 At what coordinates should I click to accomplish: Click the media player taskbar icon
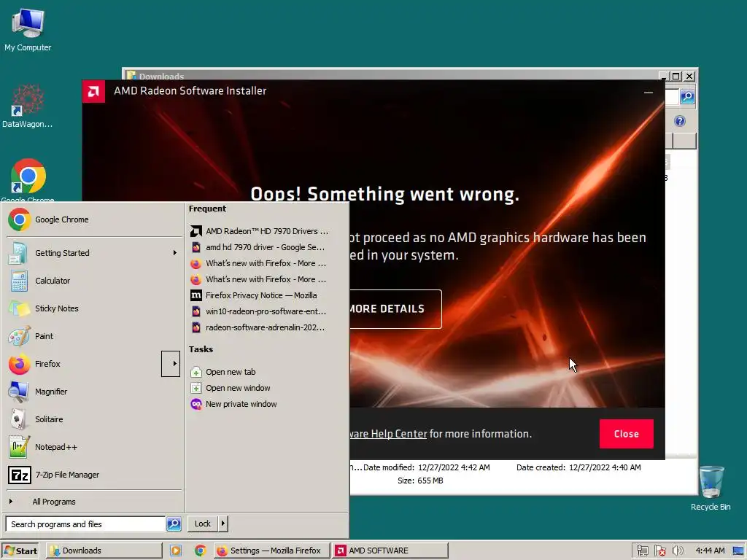tap(176, 551)
